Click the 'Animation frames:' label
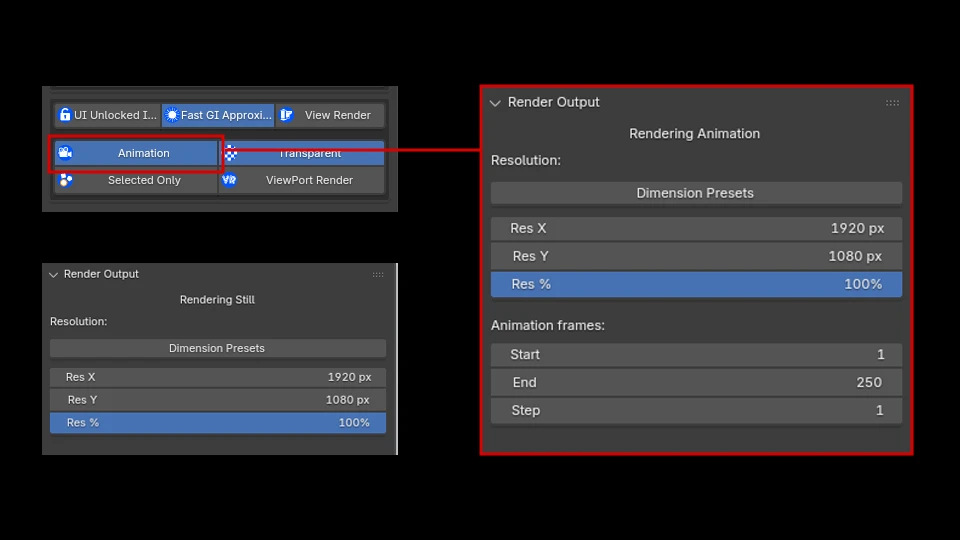This screenshot has height=540, width=960. coord(548,325)
